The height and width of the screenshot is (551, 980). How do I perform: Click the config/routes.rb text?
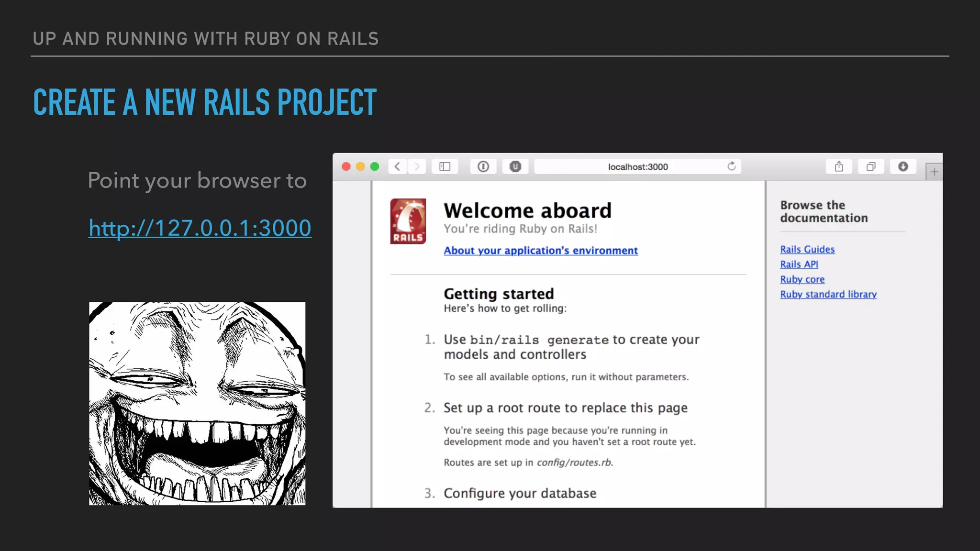point(574,463)
